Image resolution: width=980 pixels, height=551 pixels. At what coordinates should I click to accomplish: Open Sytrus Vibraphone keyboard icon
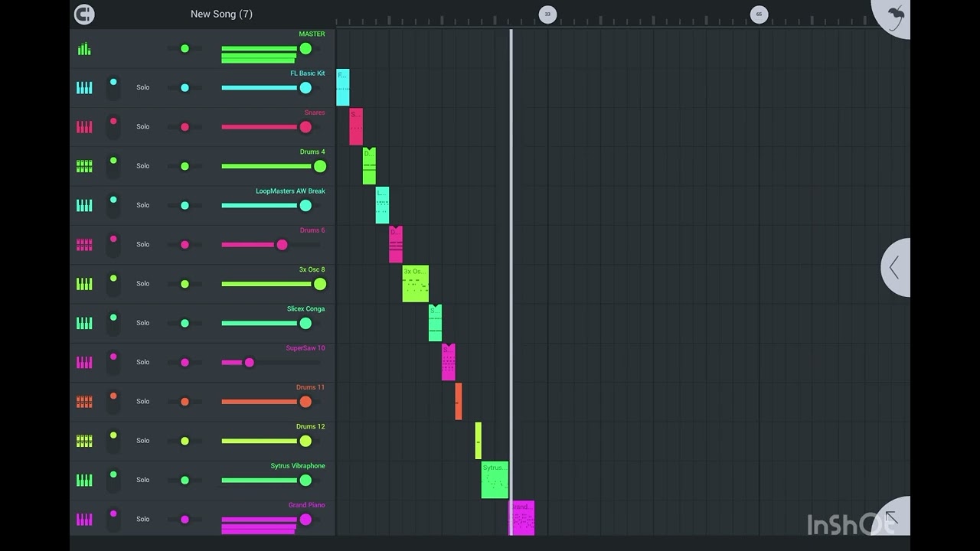click(x=84, y=480)
